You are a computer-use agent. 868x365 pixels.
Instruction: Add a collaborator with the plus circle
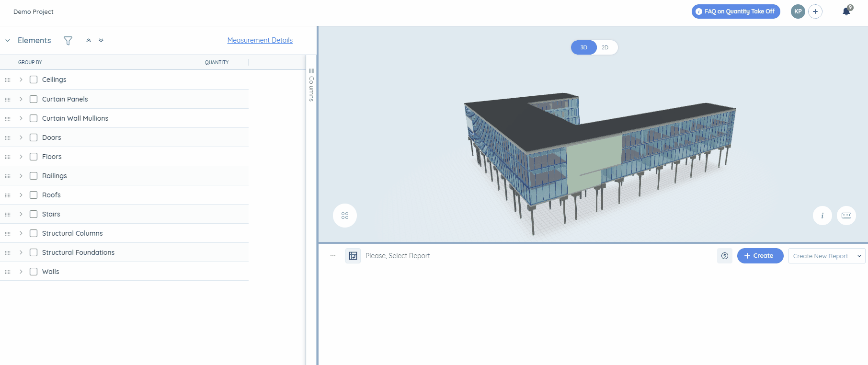point(815,11)
